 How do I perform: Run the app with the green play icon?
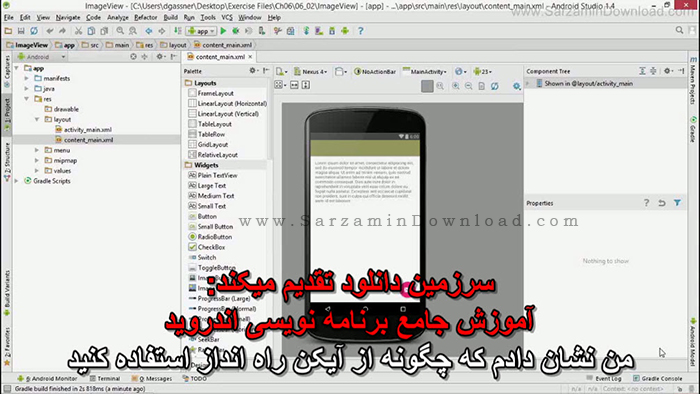(223, 31)
